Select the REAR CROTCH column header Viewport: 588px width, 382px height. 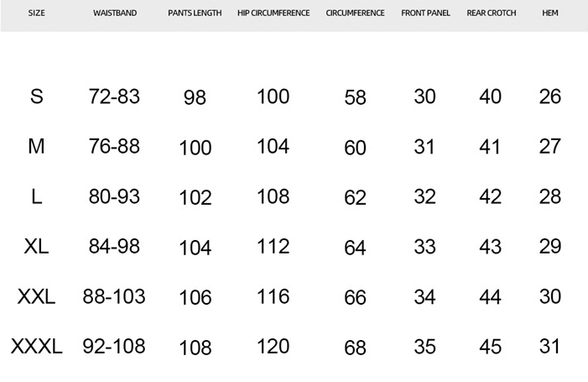tap(492, 13)
